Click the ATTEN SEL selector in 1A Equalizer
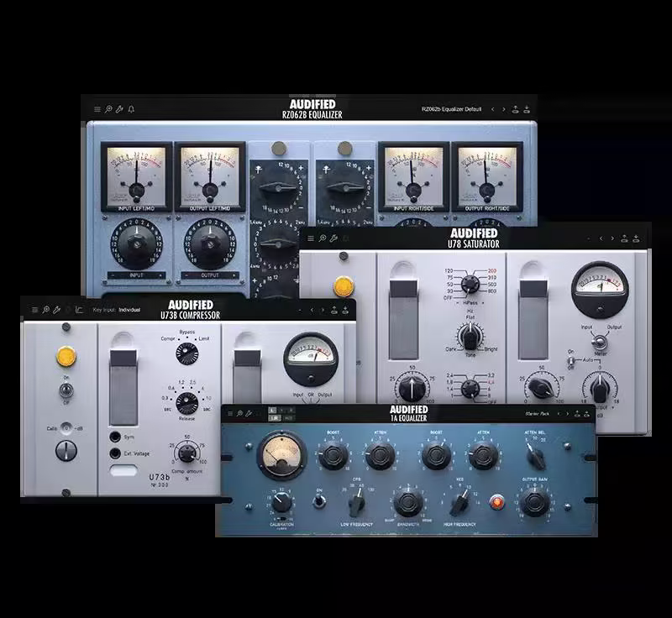The image size is (672, 618). click(535, 457)
